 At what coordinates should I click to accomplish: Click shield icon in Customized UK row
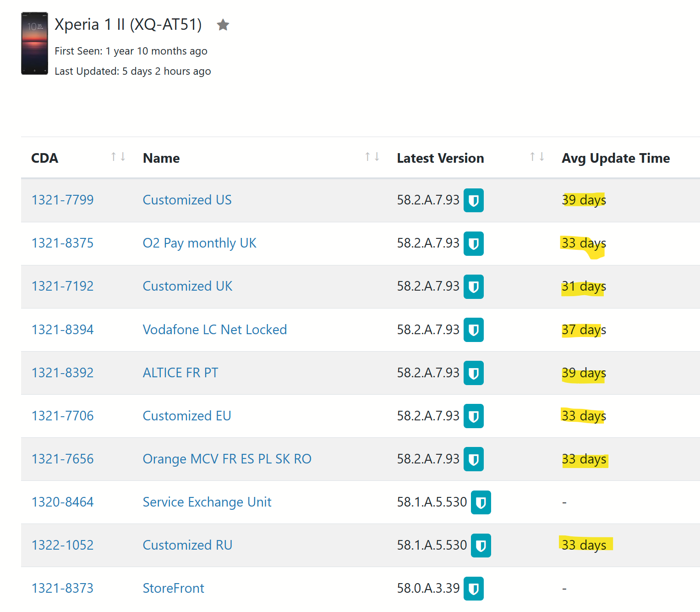pyautogui.click(x=474, y=287)
